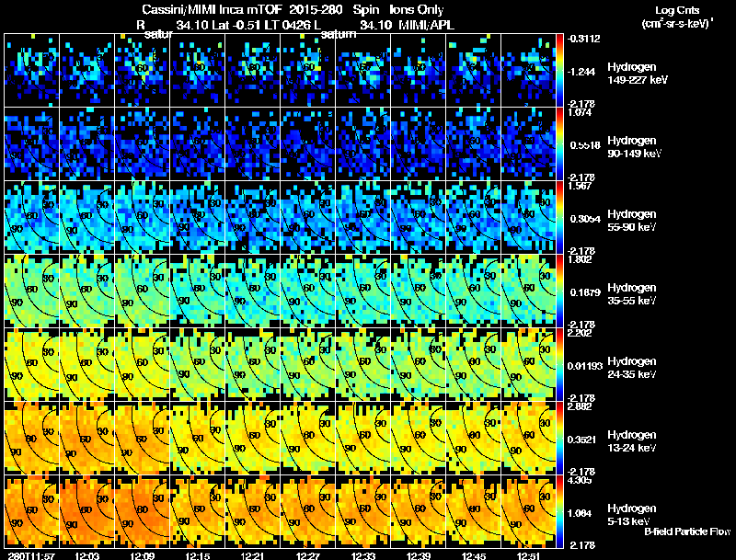Click the 12:39 time label
736x560 pixels.
tap(419, 555)
